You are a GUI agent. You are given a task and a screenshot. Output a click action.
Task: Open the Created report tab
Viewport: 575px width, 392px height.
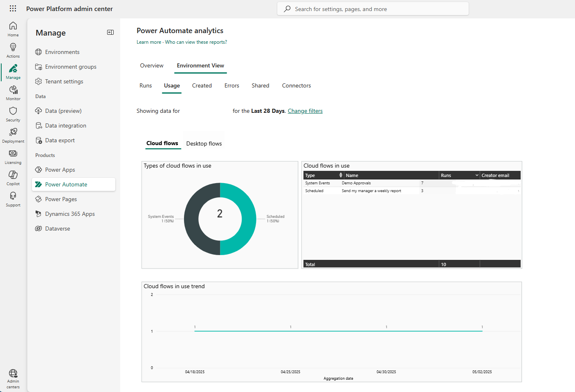[x=202, y=85]
